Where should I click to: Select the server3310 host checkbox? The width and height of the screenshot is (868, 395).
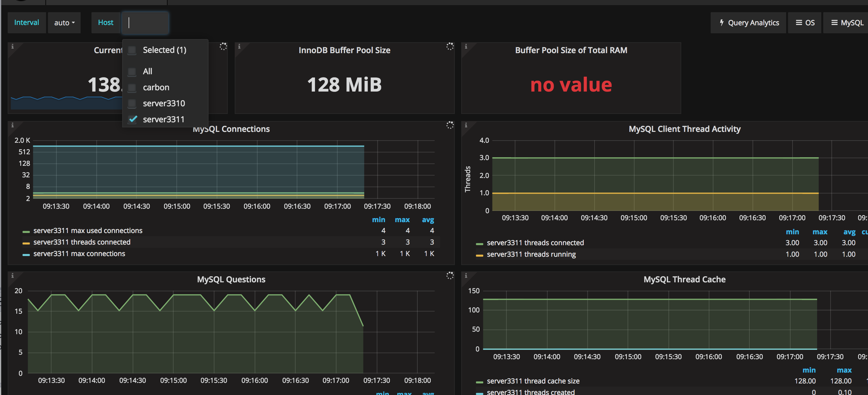click(132, 104)
